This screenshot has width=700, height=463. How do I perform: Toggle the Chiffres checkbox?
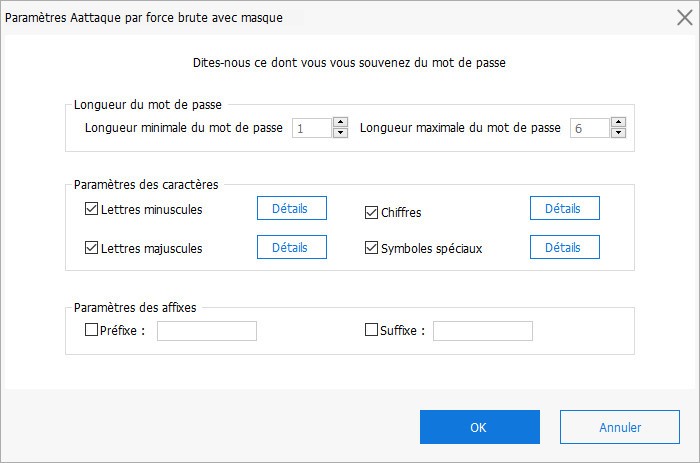[x=372, y=212]
